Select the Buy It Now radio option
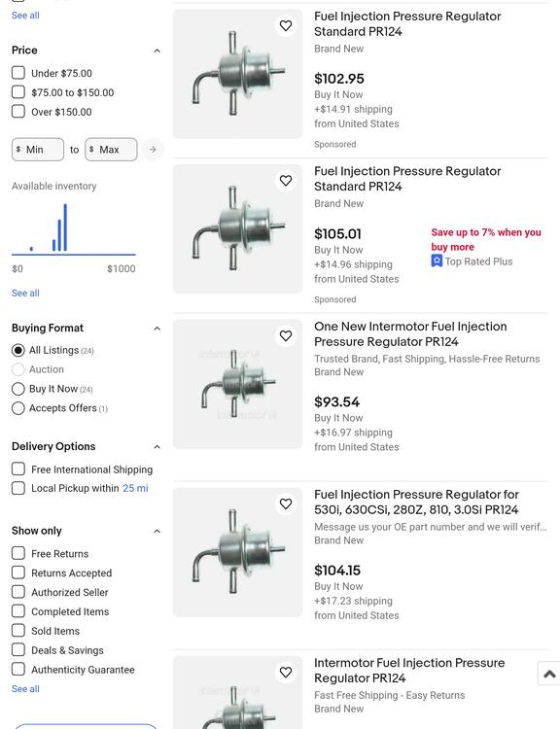 pyautogui.click(x=18, y=389)
